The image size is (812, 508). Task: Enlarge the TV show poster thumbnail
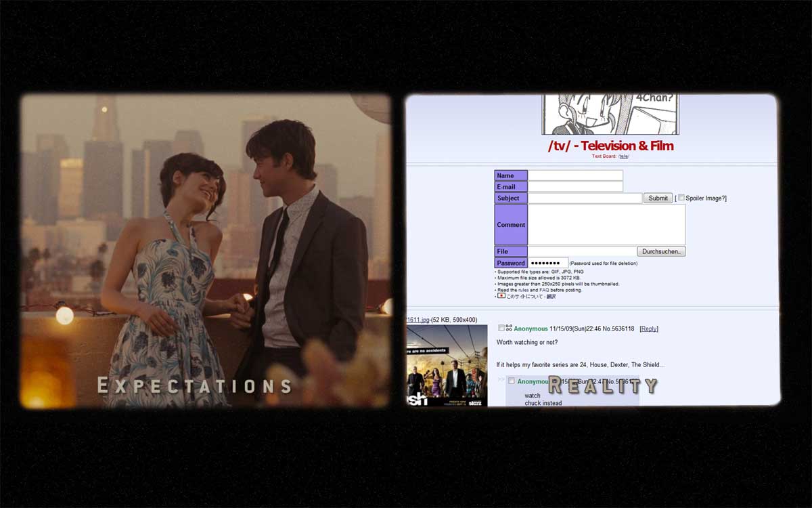click(447, 366)
